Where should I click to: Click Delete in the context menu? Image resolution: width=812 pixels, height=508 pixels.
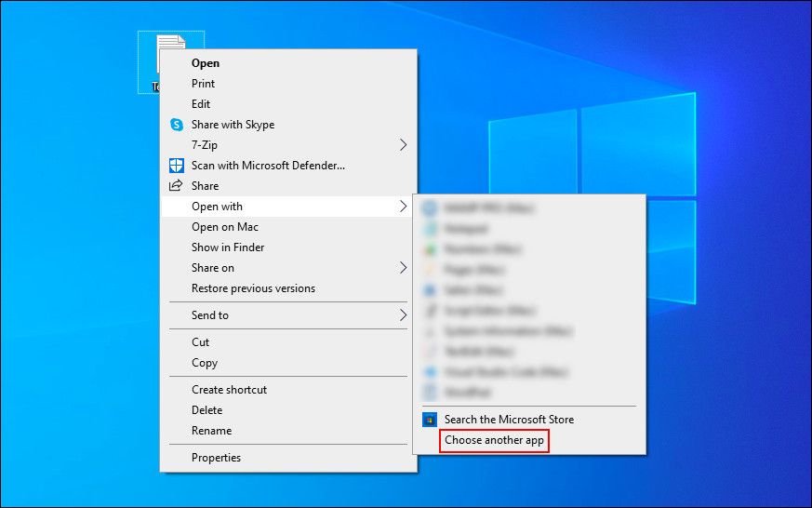coord(288,410)
